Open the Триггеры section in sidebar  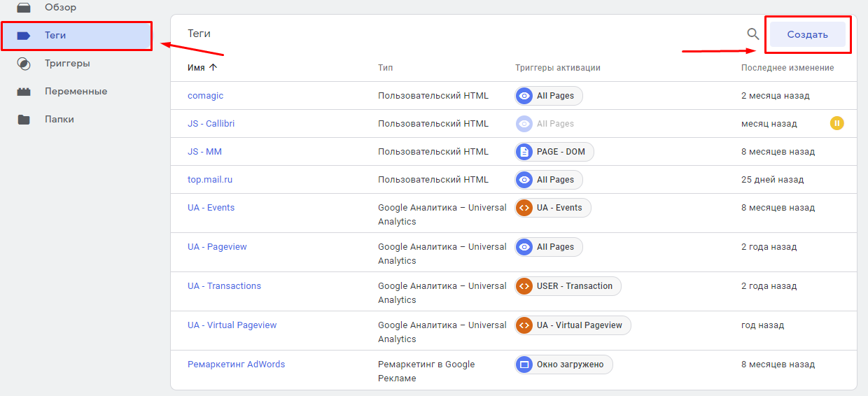(x=67, y=64)
